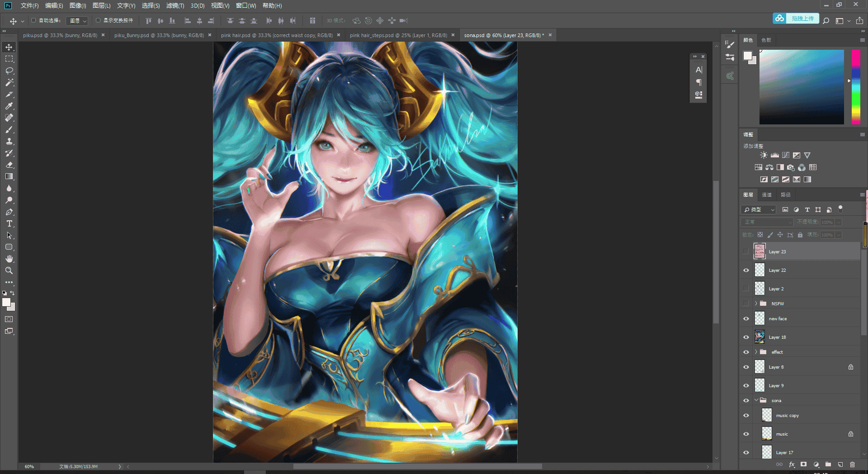868x474 pixels.
Task: Select the Layer 18 thumbnail
Action: coord(759,337)
